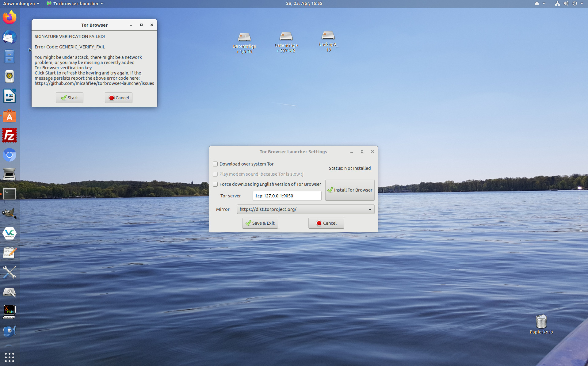Viewport: 588px width, 366px height.
Task: Expand the arrow next to the eject icon
Action: point(544,3)
